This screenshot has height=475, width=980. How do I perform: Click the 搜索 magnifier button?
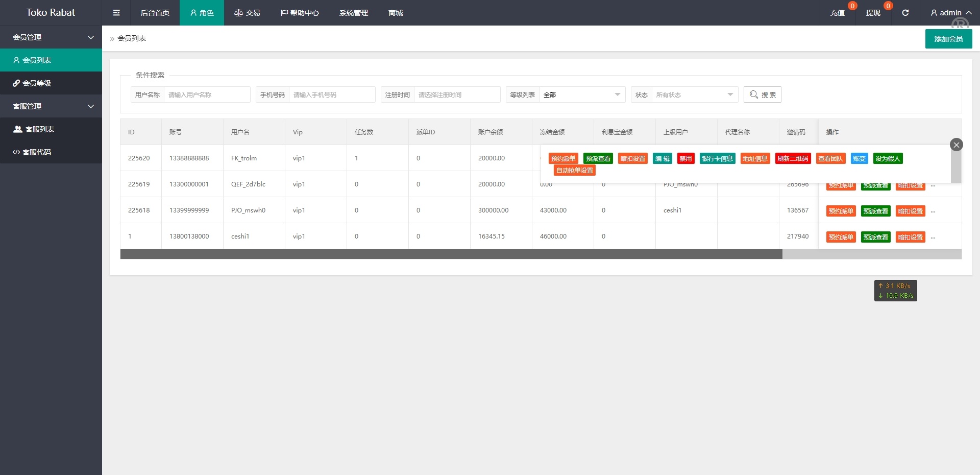tap(762, 94)
